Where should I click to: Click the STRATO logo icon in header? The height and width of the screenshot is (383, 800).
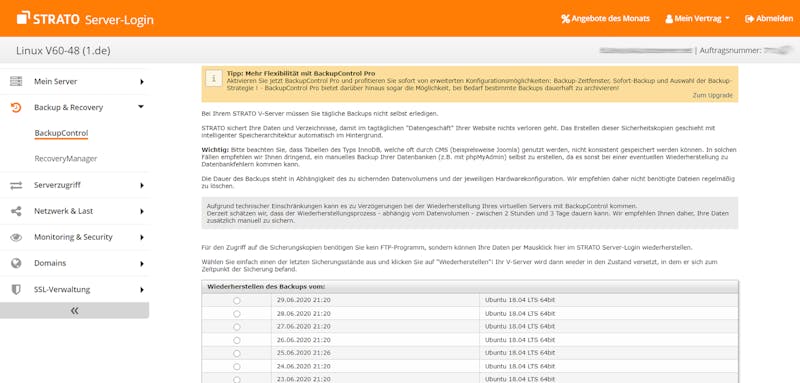click(23, 18)
